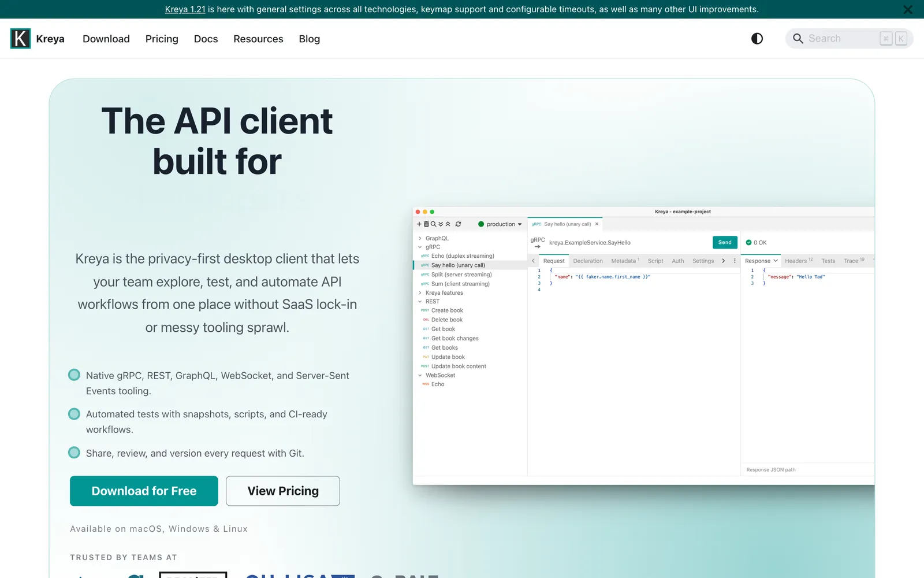Click the Download for Free button
924x578 pixels.
click(144, 491)
